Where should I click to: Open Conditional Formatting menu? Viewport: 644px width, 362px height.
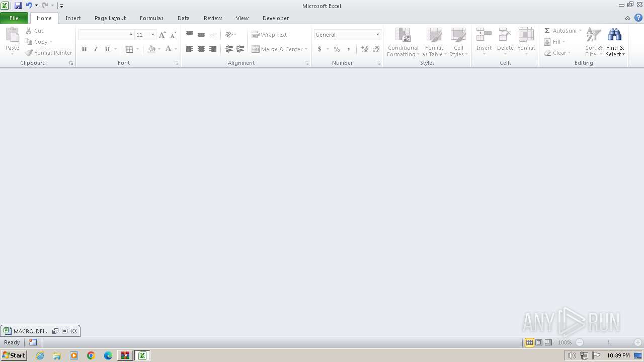(x=403, y=42)
